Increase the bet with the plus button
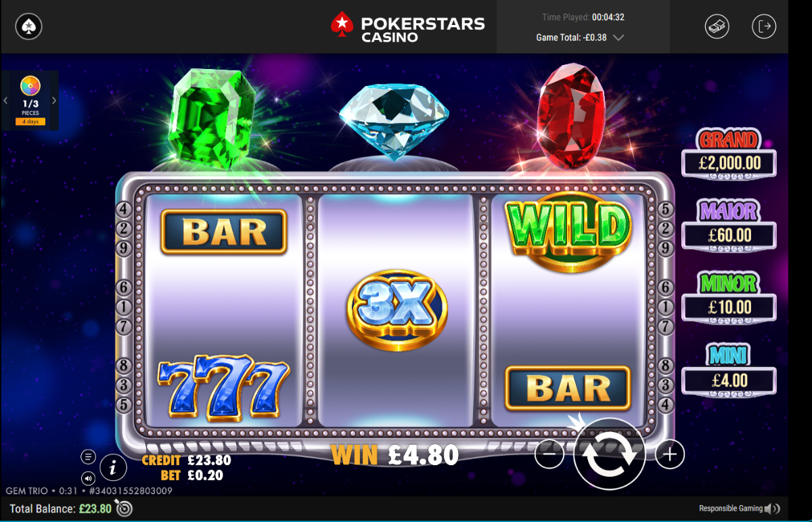The height and width of the screenshot is (522, 812). (670, 454)
